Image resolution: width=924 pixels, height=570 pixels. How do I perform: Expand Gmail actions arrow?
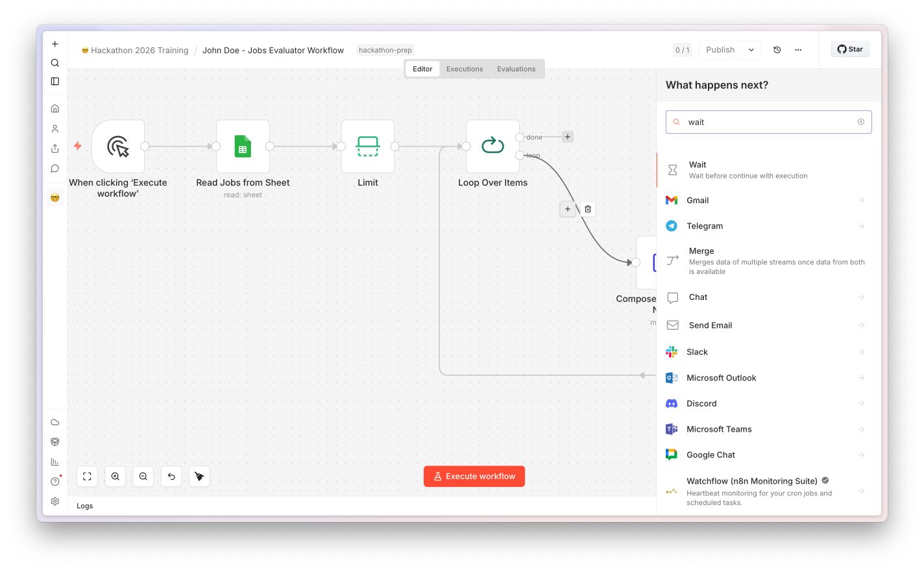tap(861, 201)
